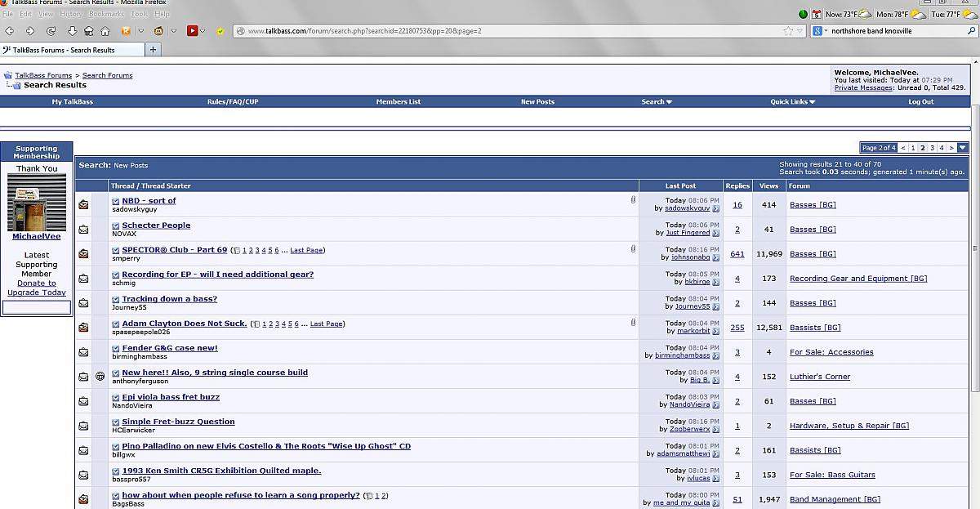Click the red YouTube toolbar icon
Screen dimensions: 980x509
click(193, 31)
